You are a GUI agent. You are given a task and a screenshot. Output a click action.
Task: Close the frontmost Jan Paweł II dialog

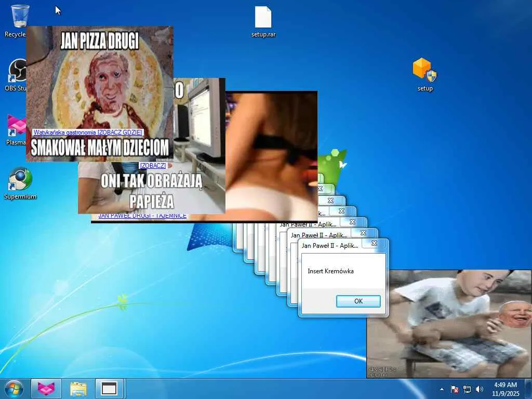374,243
